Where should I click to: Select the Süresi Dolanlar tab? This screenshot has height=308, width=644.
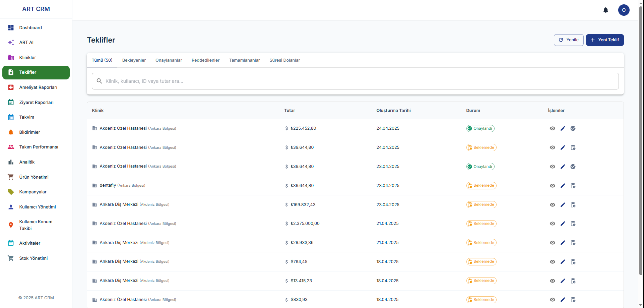(x=284, y=60)
